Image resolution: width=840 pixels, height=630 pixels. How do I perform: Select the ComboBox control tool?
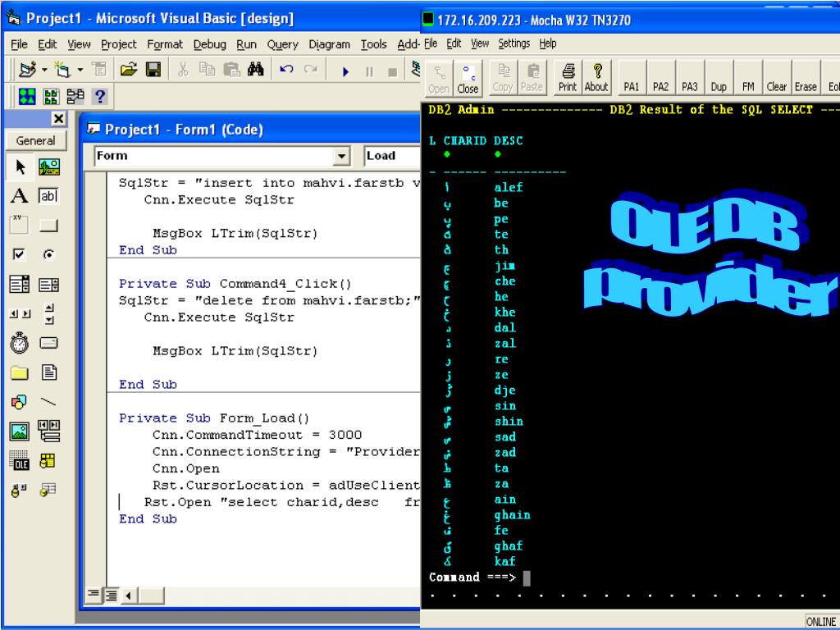[21, 284]
